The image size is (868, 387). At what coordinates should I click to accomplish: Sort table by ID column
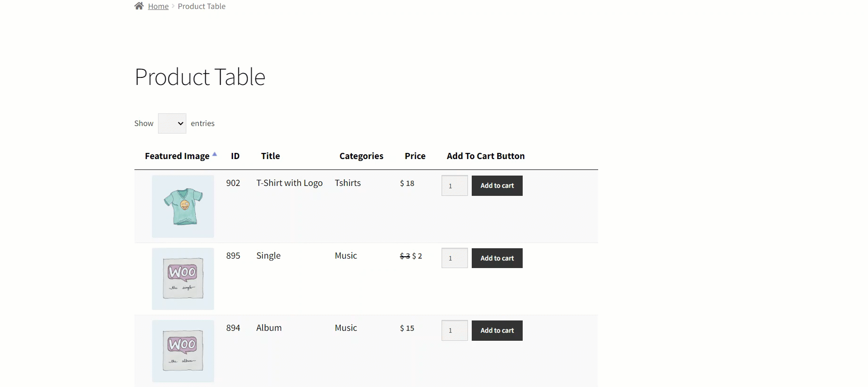tap(235, 156)
